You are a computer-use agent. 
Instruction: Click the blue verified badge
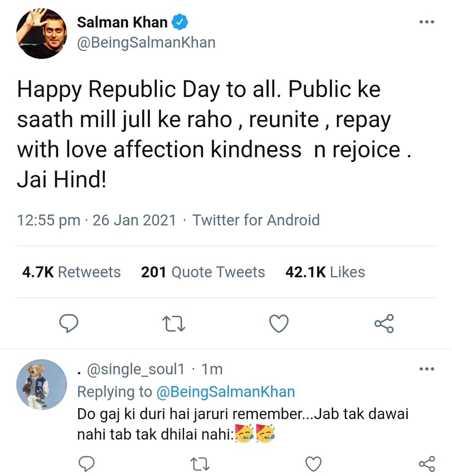click(x=180, y=22)
